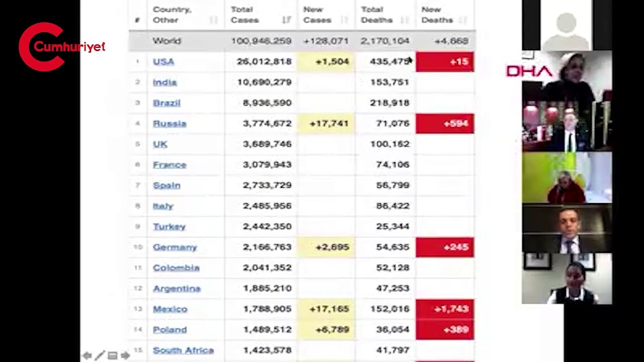
Task: Open the slide show menu icon
Action: pyautogui.click(x=112, y=356)
